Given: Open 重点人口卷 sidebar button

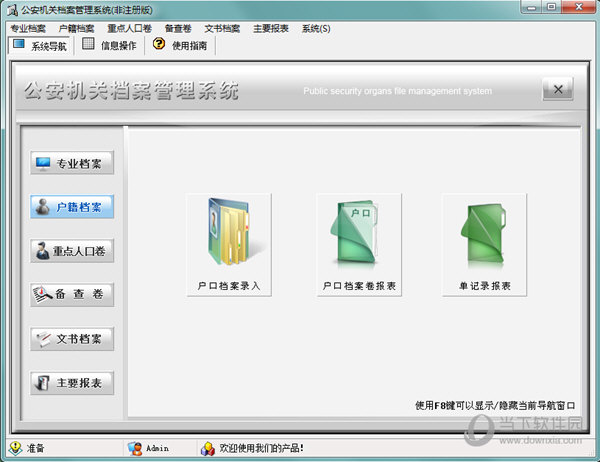Looking at the screenshot, I should (72, 251).
